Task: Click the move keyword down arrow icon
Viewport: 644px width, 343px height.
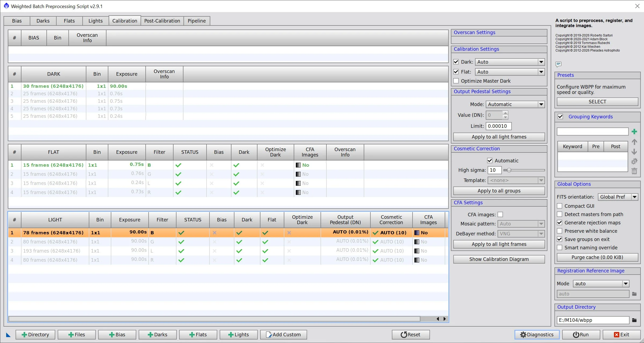Action: tap(634, 152)
